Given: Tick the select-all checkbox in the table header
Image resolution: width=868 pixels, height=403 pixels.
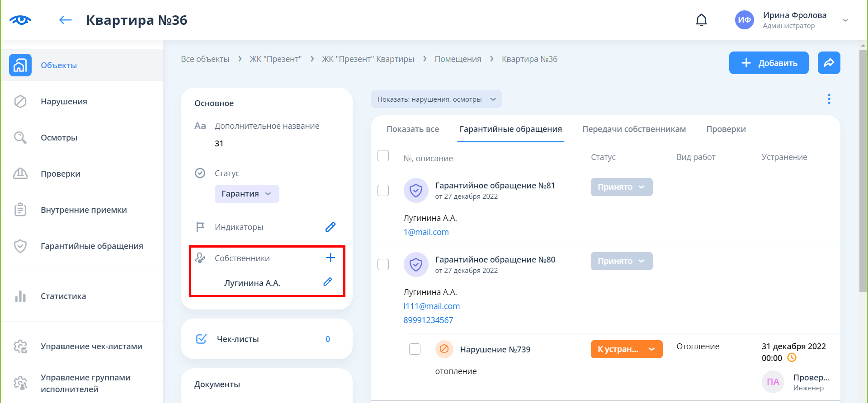Looking at the screenshot, I should tap(383, 156).
